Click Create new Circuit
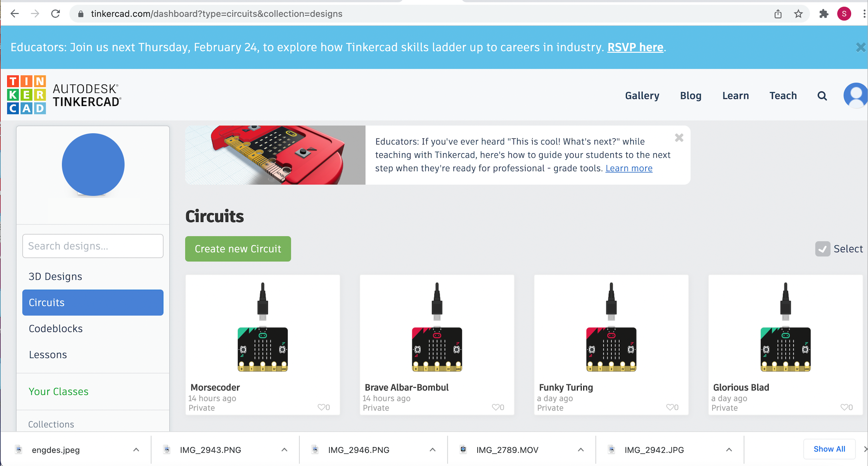868x466 pixels. 238,249
